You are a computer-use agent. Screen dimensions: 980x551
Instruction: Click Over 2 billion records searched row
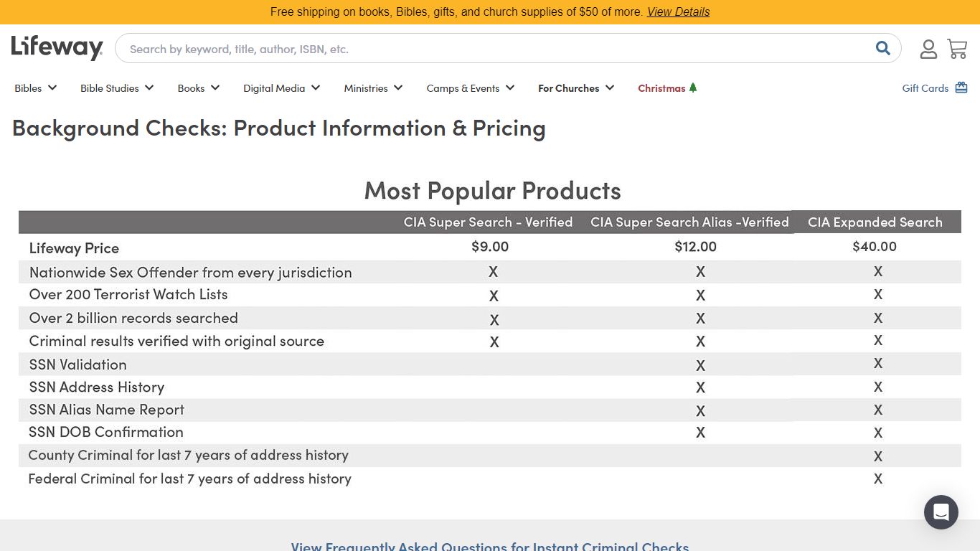tap(133, 318)
